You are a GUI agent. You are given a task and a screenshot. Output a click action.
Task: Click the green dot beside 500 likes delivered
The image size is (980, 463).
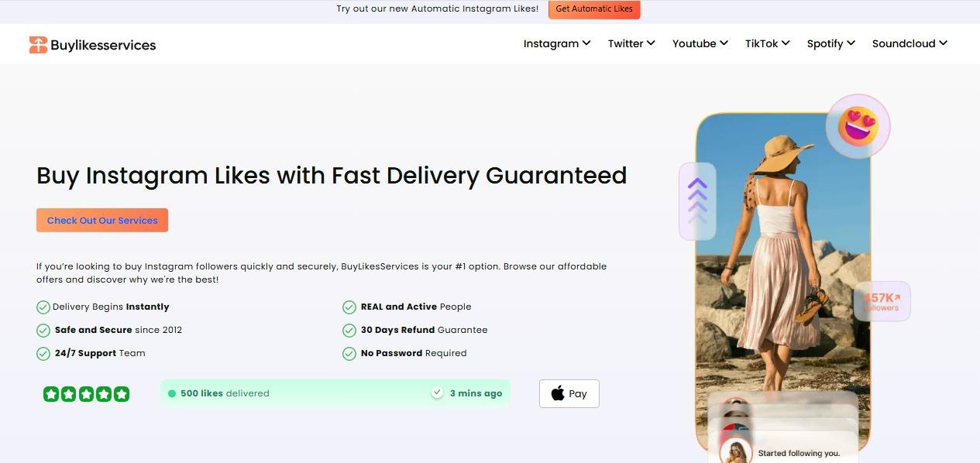172,393
